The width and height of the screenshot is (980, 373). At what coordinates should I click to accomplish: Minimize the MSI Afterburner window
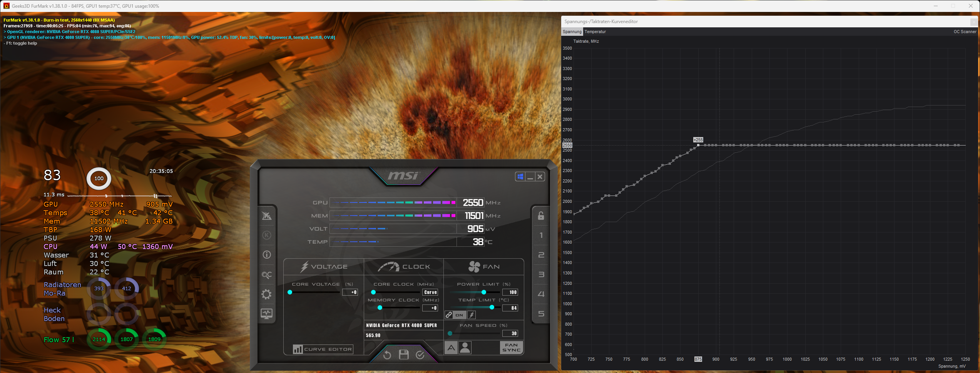click(530, 177)
